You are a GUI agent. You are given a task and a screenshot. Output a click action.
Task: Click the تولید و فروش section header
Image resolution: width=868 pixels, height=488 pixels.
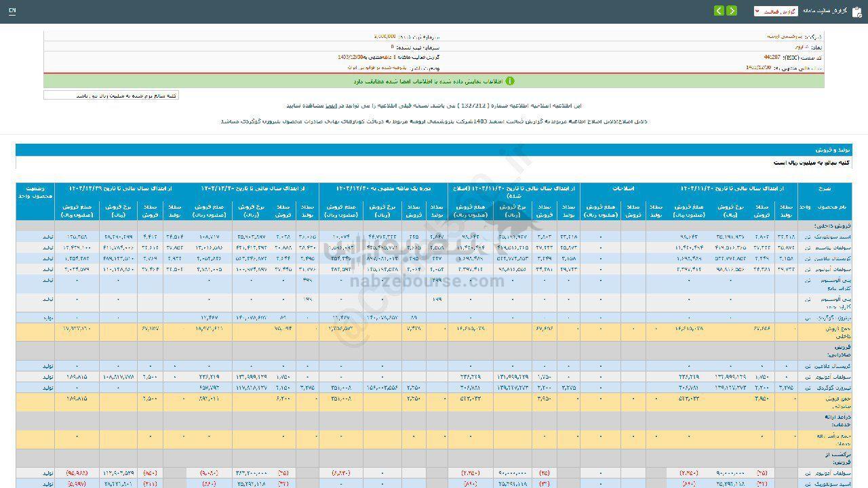tap(433, 149)
